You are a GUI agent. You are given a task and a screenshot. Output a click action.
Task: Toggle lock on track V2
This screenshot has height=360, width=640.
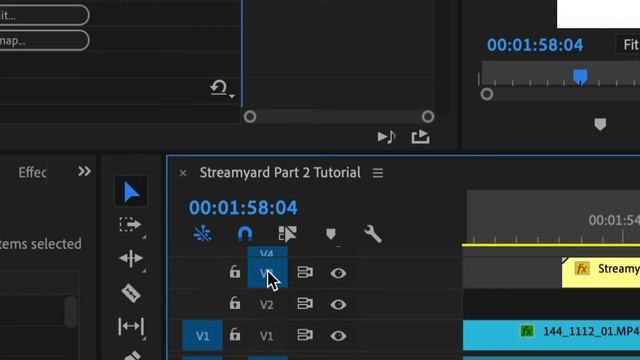pos(235,303)
